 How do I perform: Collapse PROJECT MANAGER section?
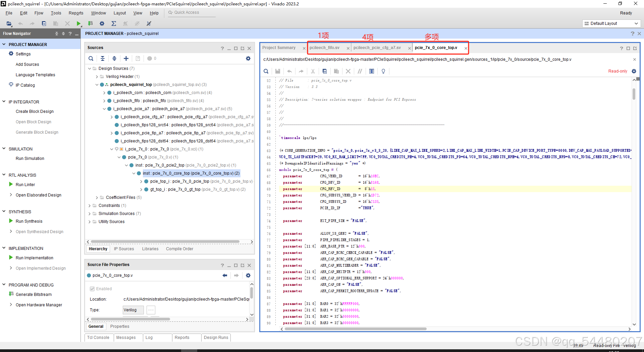coord(4,44)
